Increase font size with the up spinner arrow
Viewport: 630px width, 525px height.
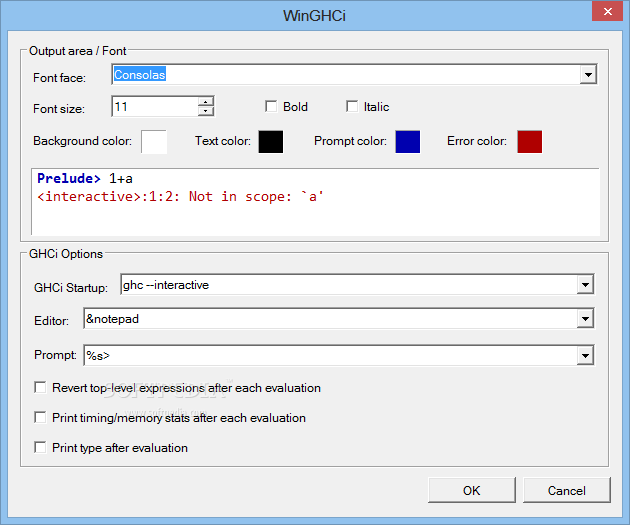[206, 102]
